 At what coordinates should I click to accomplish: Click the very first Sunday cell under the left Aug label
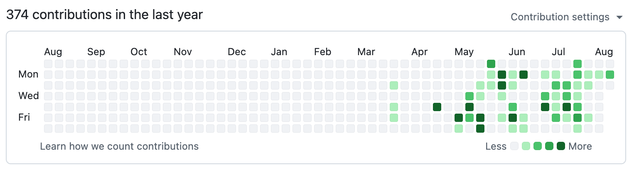pyautogui.click(x=48, y=64)
